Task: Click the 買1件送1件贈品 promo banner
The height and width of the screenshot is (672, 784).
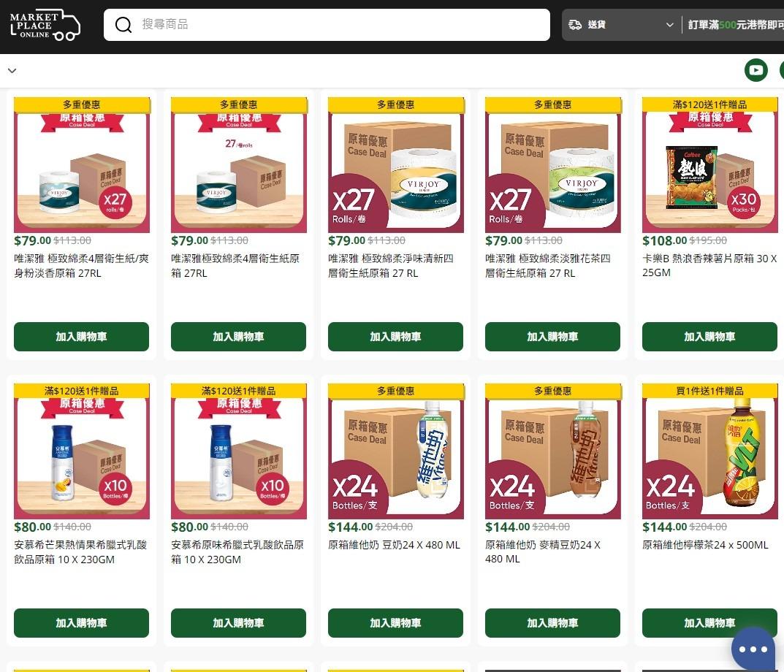Action: point(709,391)
